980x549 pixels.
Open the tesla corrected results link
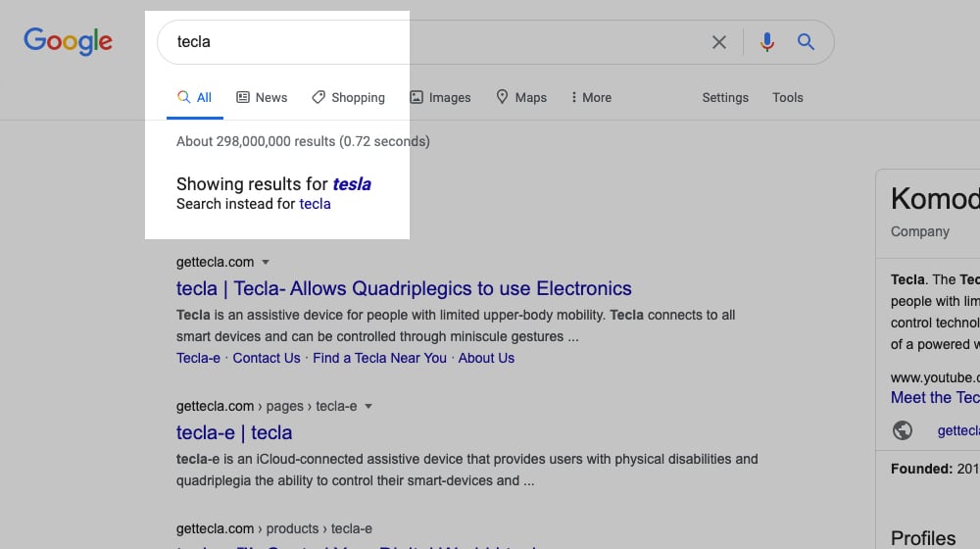tap(352, 184)
